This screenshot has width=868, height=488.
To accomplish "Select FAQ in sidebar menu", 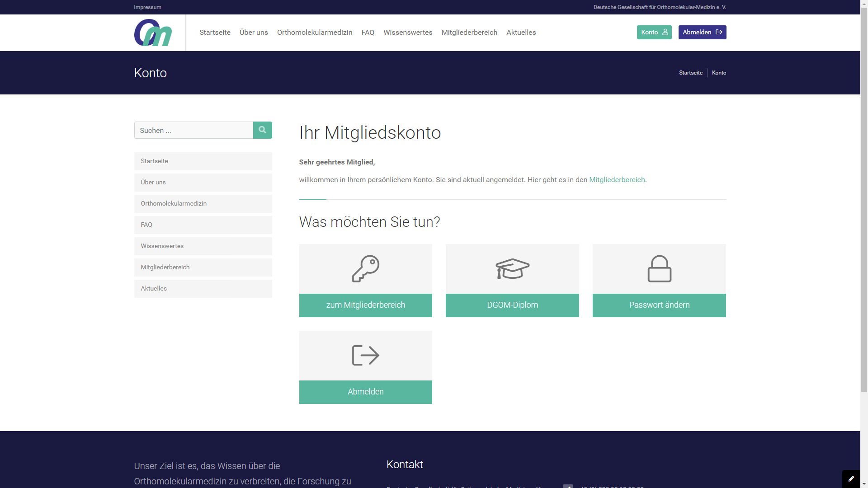I will point(203,225).
